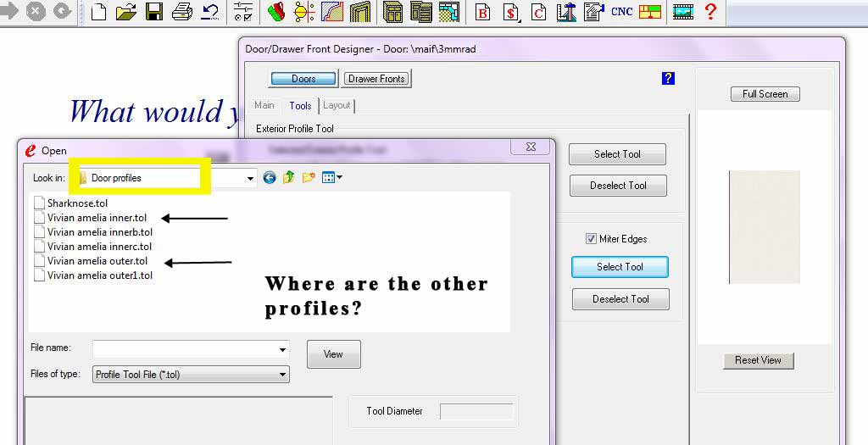Click the Print icon in toolbar
868x445 pixels.
[181, 12]
